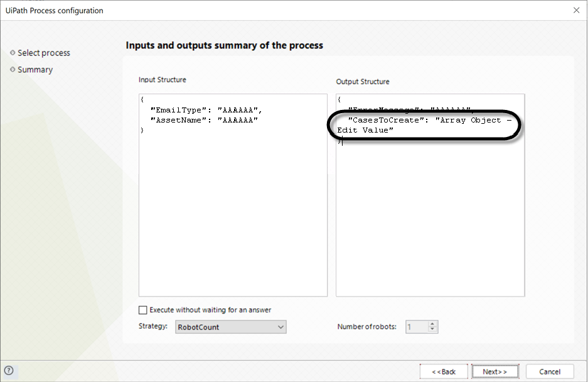Close the UiPath Process configuration dialog

coord(576,10)
